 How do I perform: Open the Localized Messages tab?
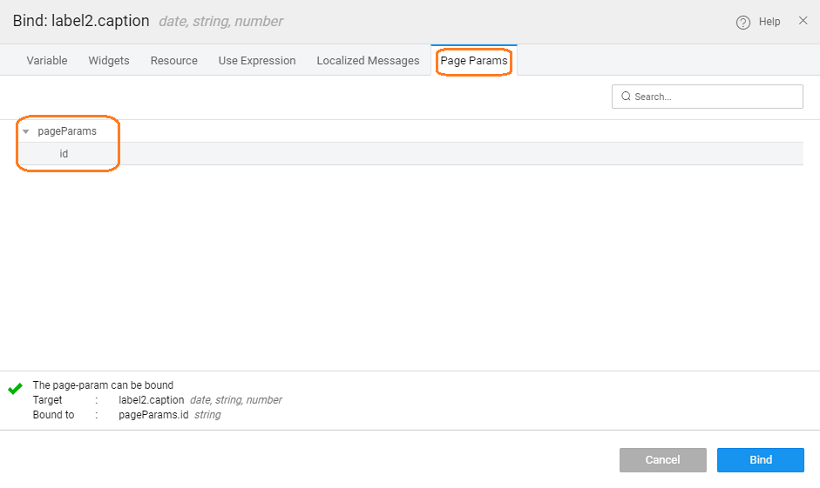tap(368, 61)
